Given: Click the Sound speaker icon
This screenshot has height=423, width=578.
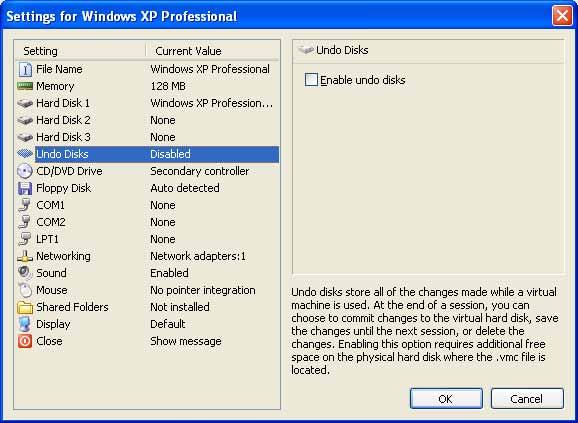Looking at the screenshot, I should [25, 273].
